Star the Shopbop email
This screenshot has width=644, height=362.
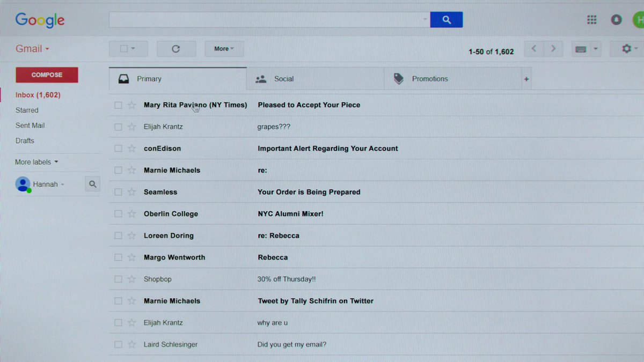[131, 279]
